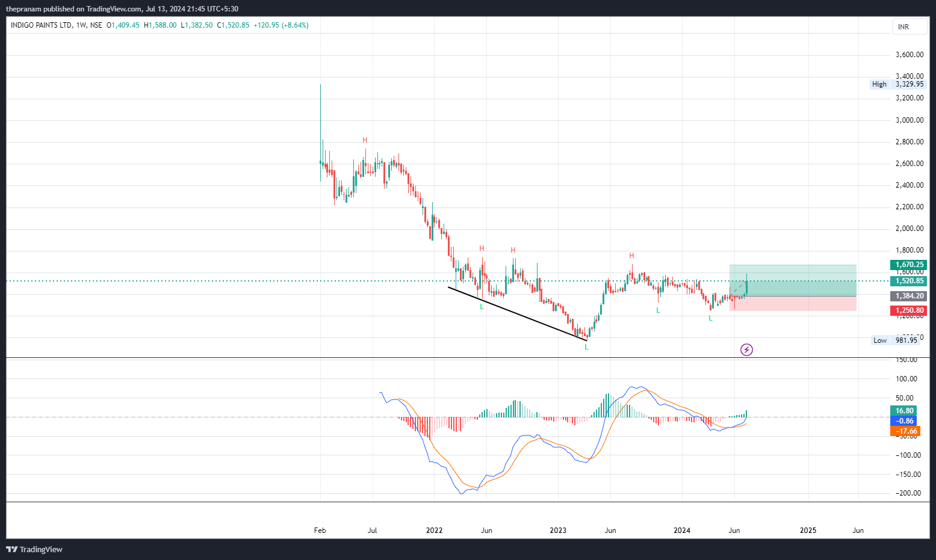Click the close value C1,520.85
Screen dimensions: 936x560
(x=233, y=25)
